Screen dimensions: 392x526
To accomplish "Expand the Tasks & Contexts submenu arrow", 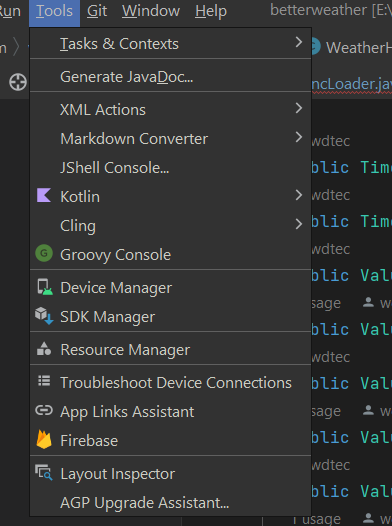I will pos(298,42).
